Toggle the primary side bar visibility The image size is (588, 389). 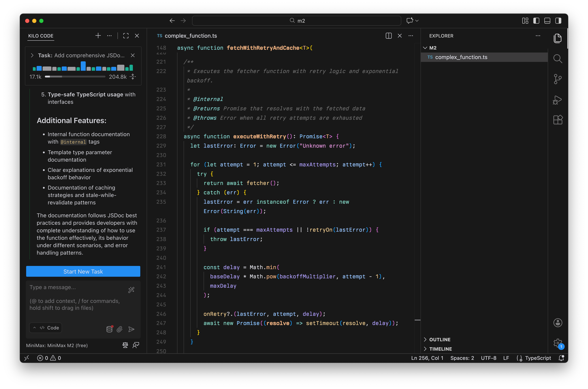[536, 21]
